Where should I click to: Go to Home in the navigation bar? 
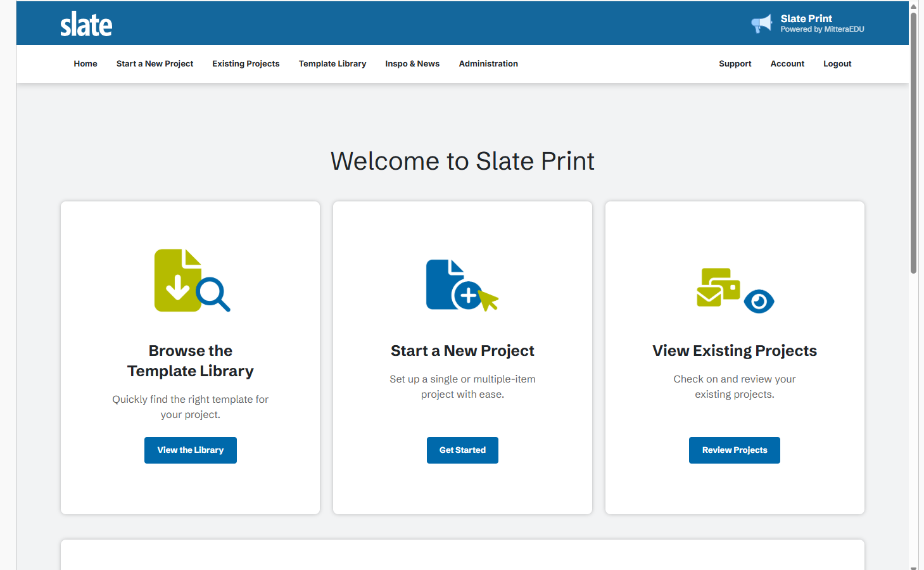tap(85, 64)
